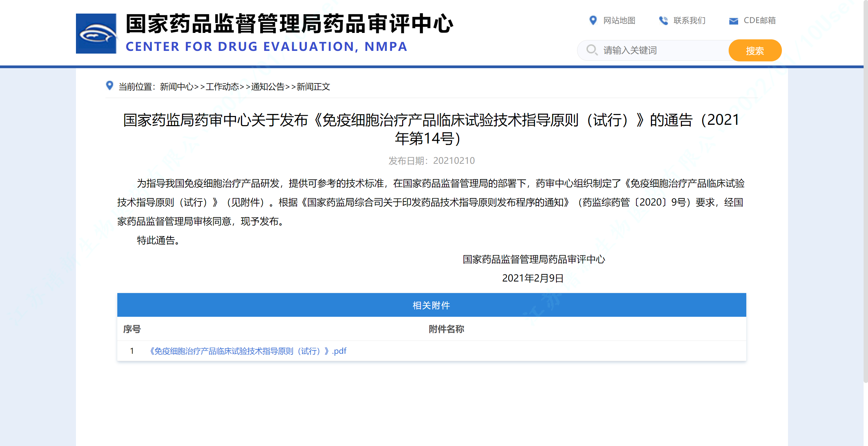Go to 新闻中心 in breadcrumb
The image size is (868, 446).
[177, 87]
